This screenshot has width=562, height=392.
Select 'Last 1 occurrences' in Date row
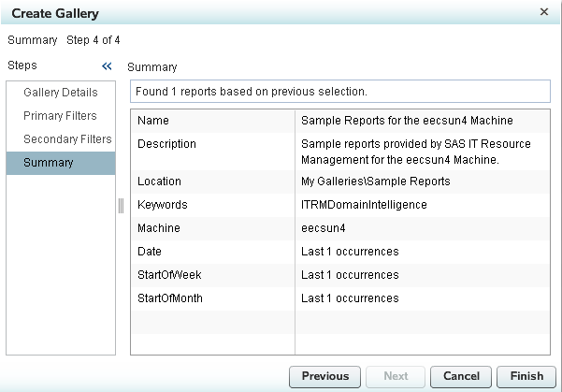[350, 252]
